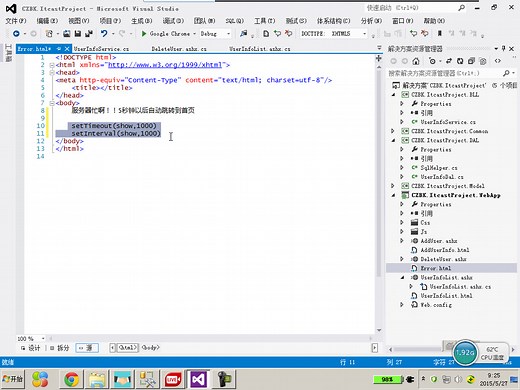Click the Undo arrow in toolbar
Screen dimensions: 520x390
pyautogui.click(x=104, y=34)
